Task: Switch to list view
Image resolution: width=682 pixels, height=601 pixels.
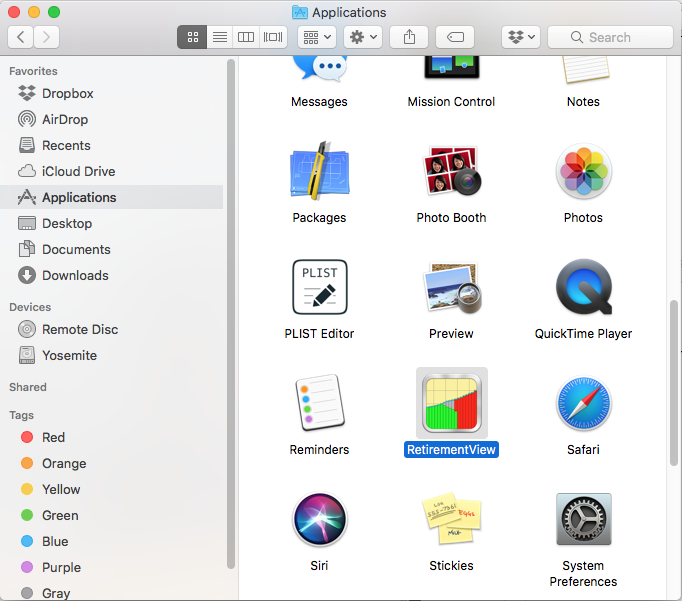Action: [220, 37]
